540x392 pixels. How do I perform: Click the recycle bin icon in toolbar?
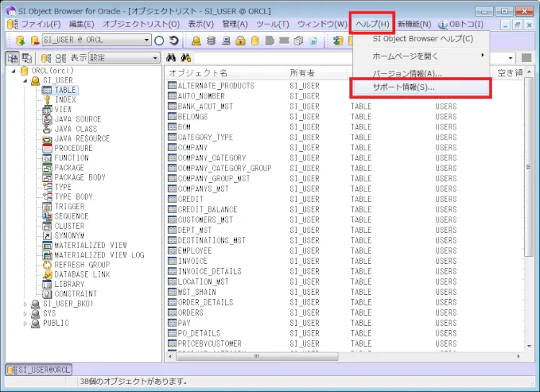pyautogui.click(x=313, y=40)
